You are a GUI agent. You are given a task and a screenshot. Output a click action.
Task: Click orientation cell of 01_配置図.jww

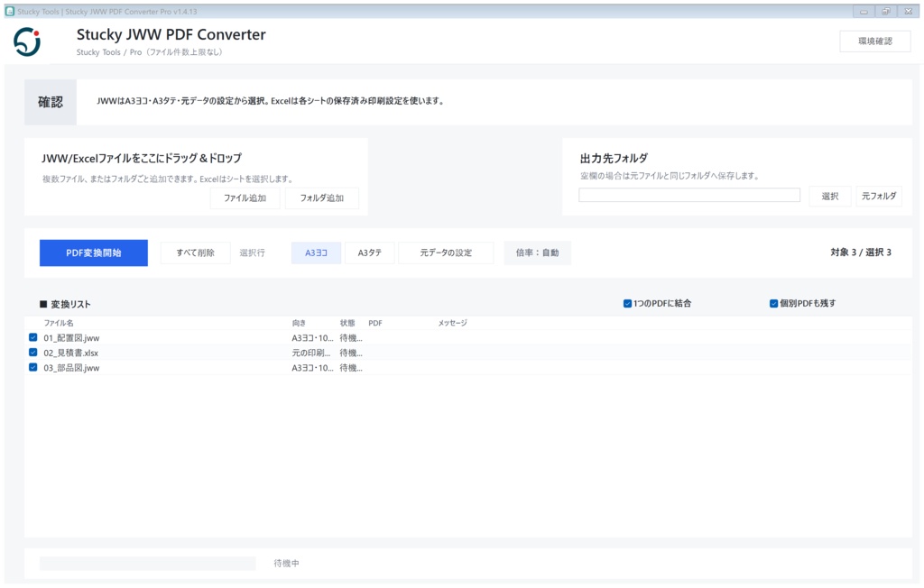312,338
